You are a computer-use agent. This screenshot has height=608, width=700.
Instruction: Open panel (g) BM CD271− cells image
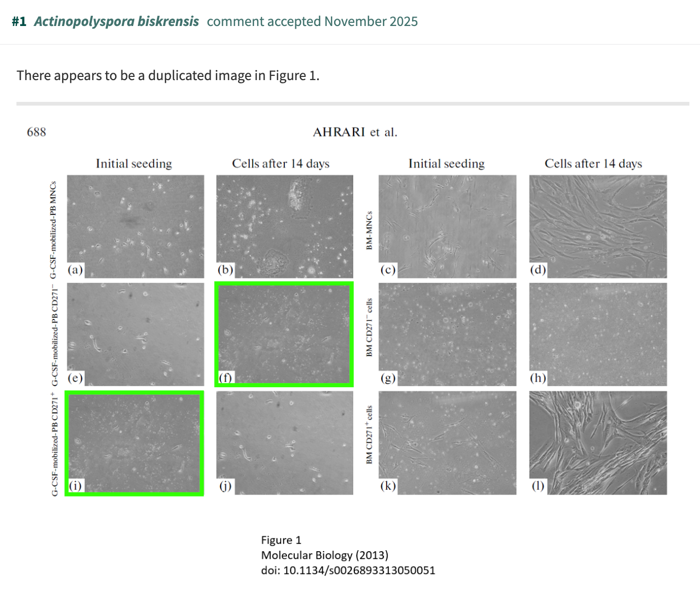pyautogui.click(x=447, y=334)
